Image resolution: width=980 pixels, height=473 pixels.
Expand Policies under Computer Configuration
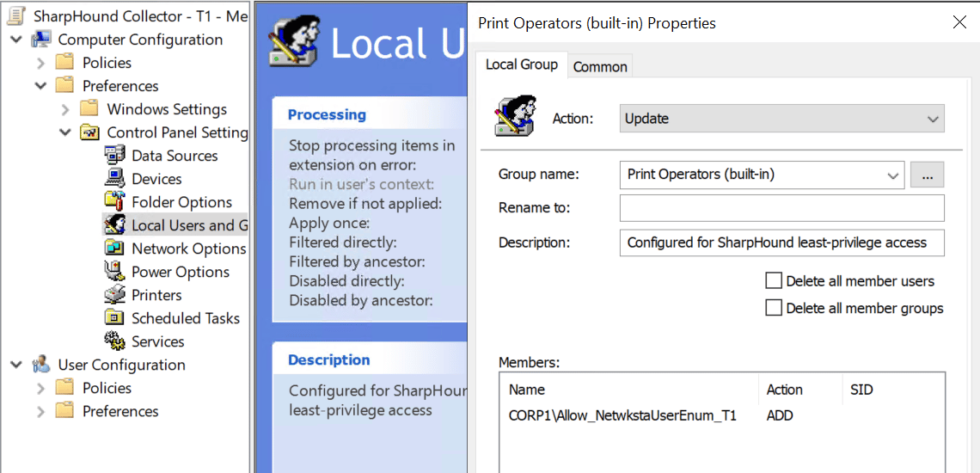[x=41, y=63]
